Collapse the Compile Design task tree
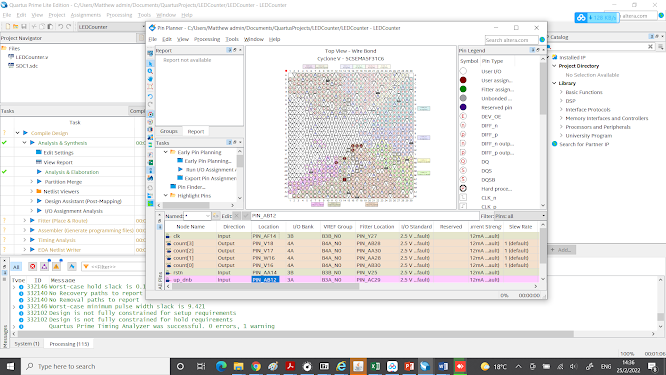Image resolution: width=666 pixels, height=375 pixels. click(17, 133)
